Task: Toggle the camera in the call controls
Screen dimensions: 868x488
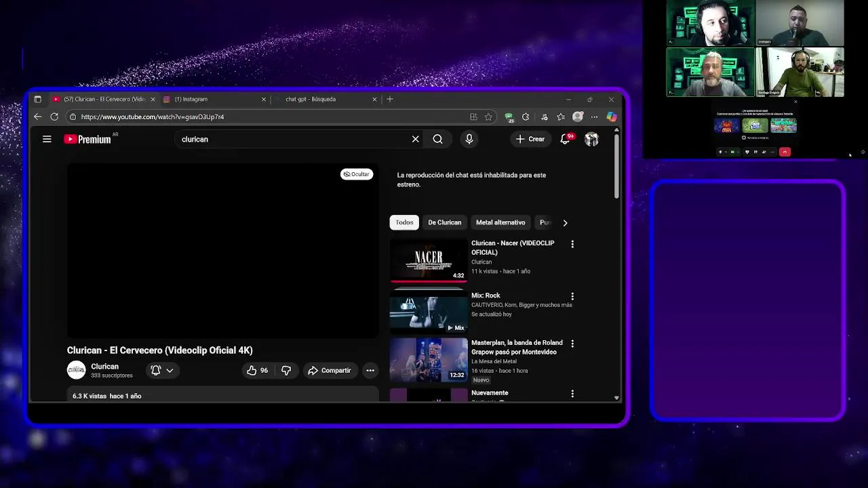Action: click(x=732, y=152)
